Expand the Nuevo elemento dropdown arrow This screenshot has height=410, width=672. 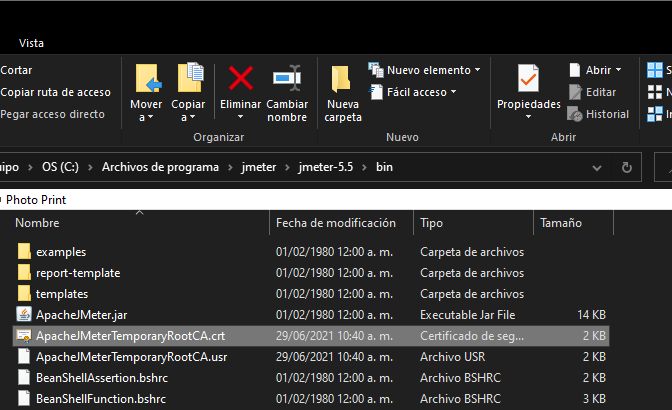pos(477,70)
